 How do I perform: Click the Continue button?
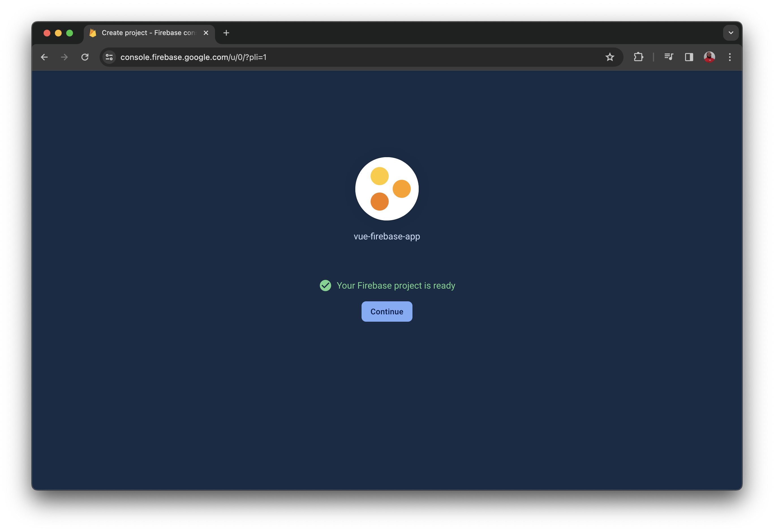(387, 311)
